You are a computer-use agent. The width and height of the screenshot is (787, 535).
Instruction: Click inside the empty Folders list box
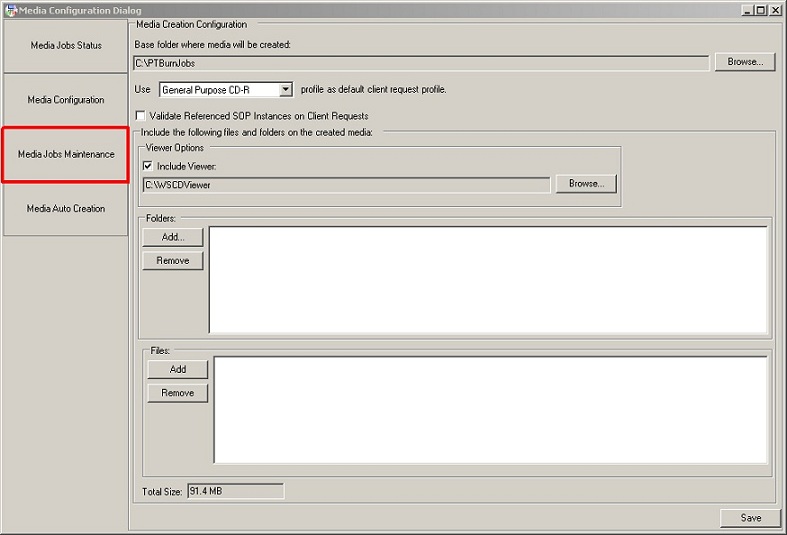click(x=487, y=280)
